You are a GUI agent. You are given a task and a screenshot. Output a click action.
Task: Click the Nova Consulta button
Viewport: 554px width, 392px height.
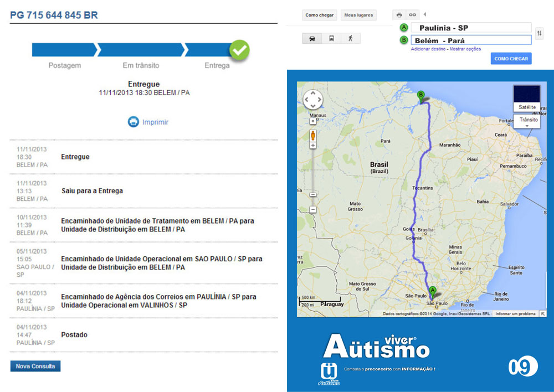(35, 367)
